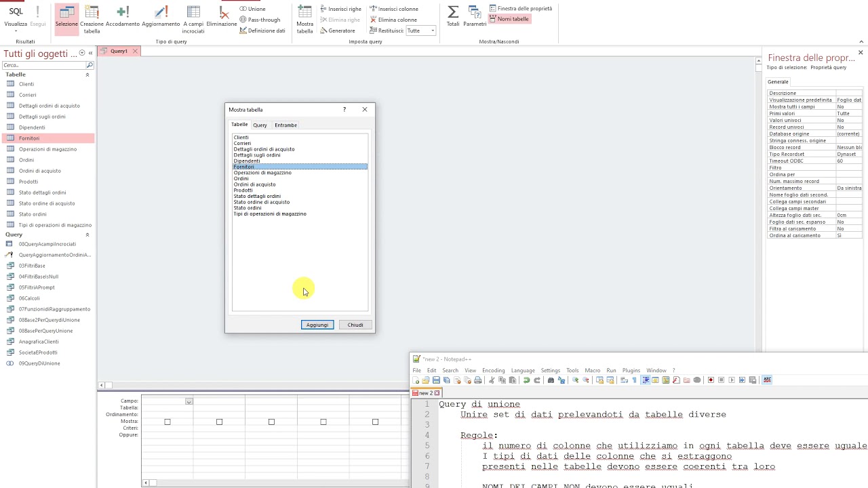The height and width of the screenshot is (488, 868).
Task: Select Clienti in Mostra tabella list
Action: coord(300,138)
